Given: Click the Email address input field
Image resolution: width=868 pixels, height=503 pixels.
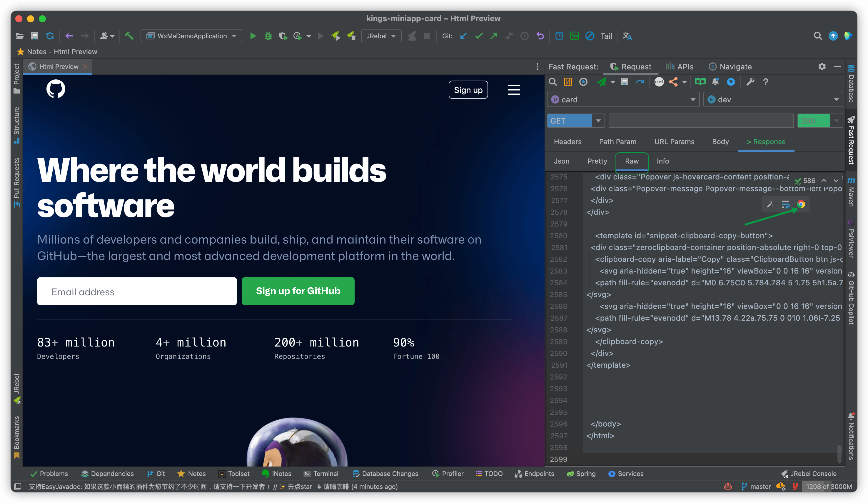Looking at the screenshot, I should [x=137, y=292].
